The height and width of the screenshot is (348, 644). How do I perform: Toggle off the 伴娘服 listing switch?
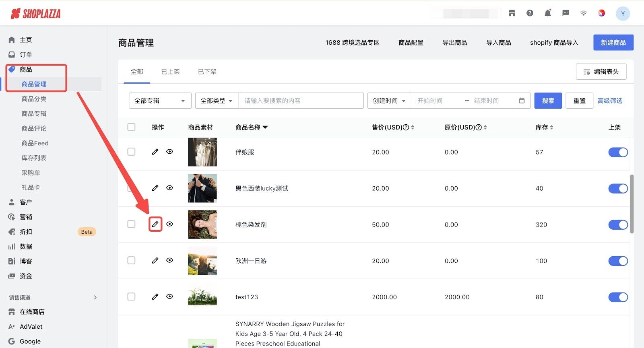[618, 152]
